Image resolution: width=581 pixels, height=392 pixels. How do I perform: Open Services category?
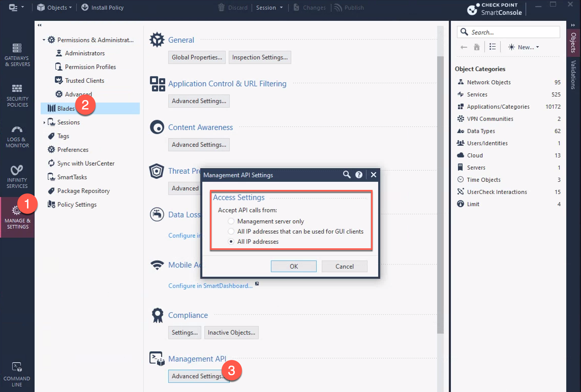(508, 94)
